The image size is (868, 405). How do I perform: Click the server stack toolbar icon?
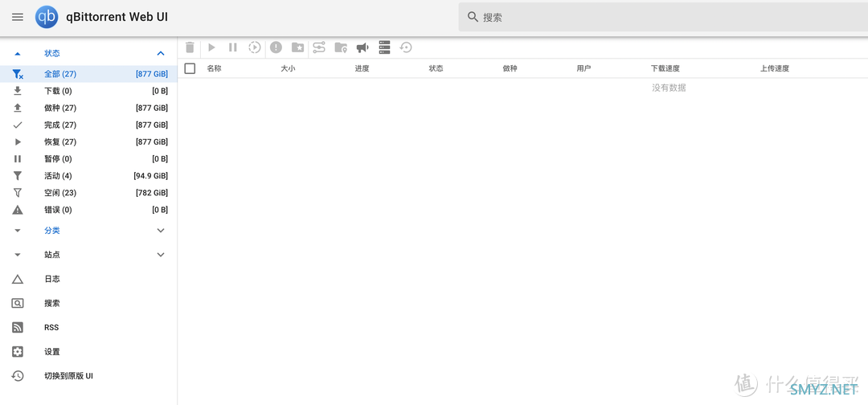(385, 47)
